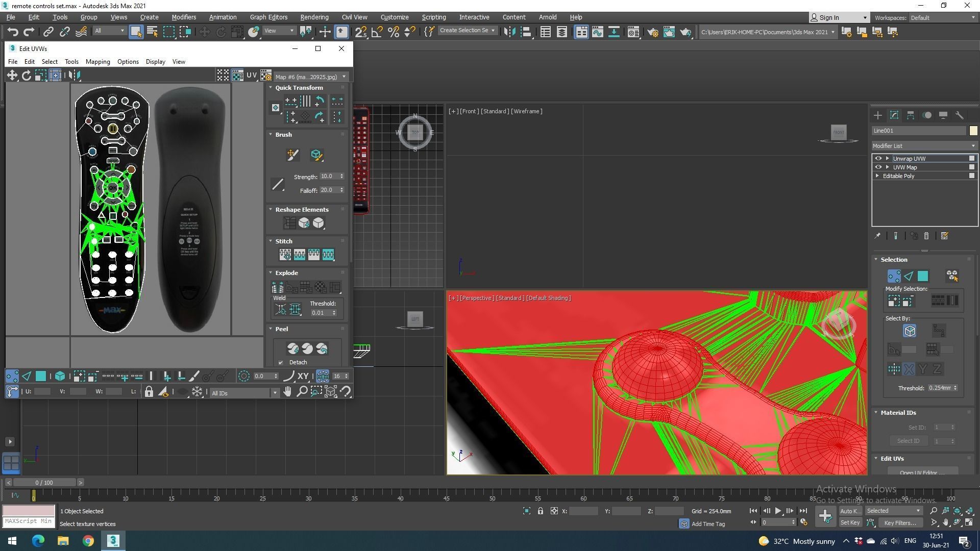Expand the Editable Poly stack entry
Image resolution: width=980 pixels, height=551 pixels.
[x=877, y=176]
